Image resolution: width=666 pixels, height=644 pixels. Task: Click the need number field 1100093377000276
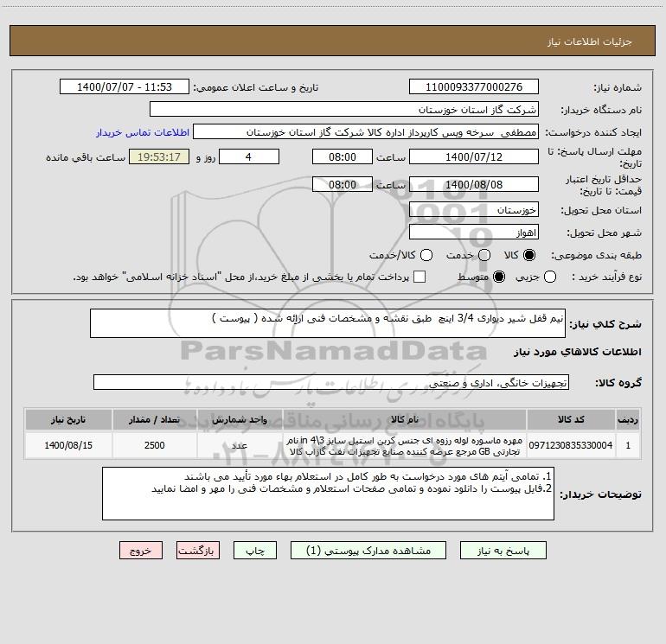click(474, 87)
